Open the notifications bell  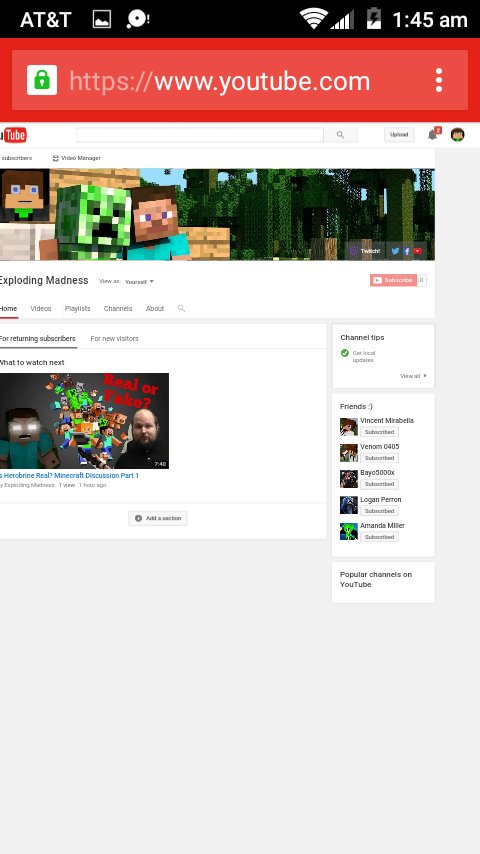pyautogui.click(x=434, y=134)
